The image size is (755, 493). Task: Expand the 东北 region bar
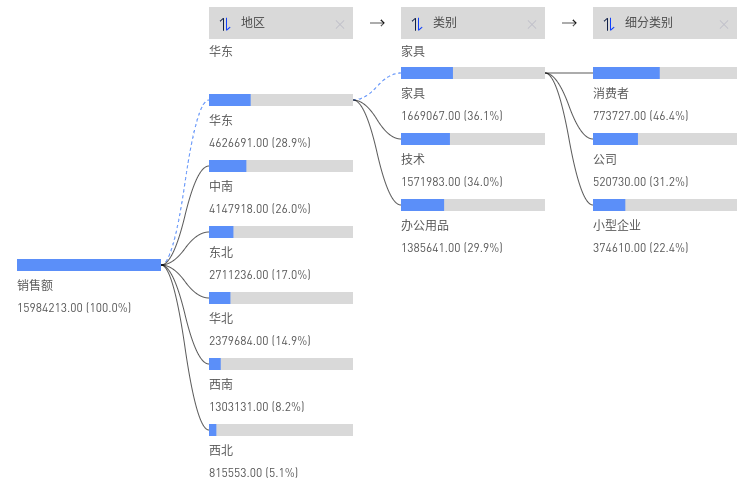point(281,232)
